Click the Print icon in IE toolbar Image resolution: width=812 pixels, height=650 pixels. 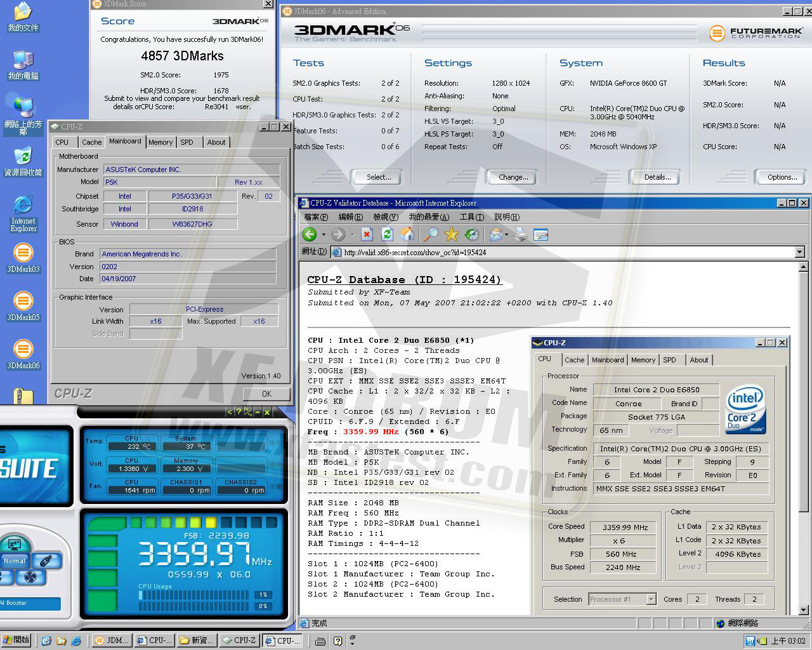pos(520,235)
